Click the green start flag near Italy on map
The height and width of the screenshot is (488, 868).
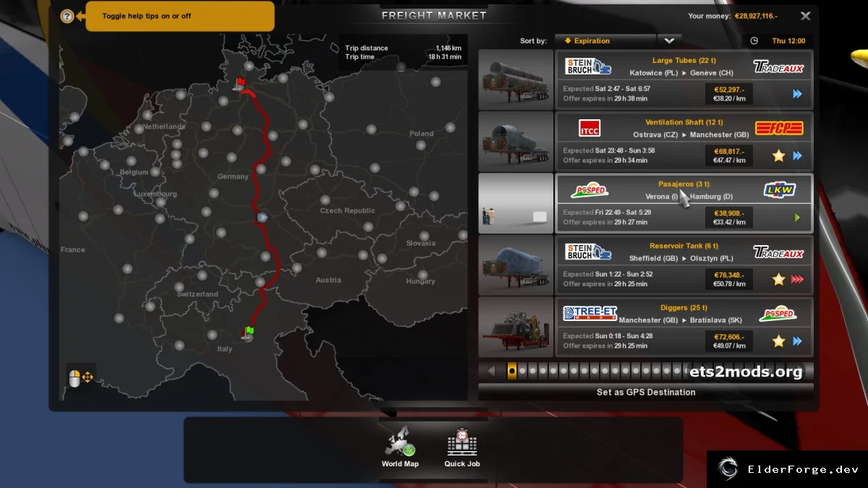pyautogui.click(x=249, y=333)
